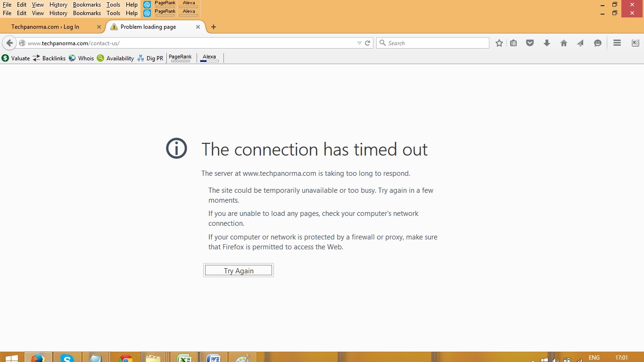This screenshot has height=362, width=644.
Task: Click the Hello chat smiley icon
Action: pyautogui.click(x=597, y=43)
